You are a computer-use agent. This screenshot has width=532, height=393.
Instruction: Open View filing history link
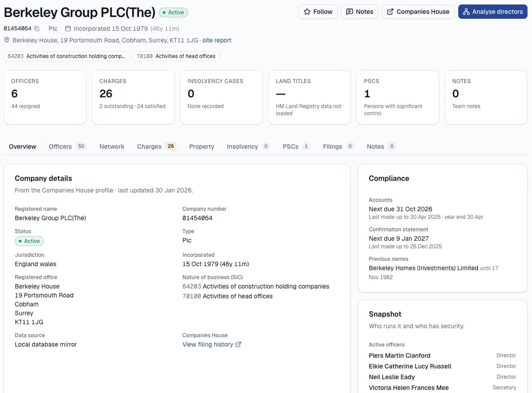207,344
